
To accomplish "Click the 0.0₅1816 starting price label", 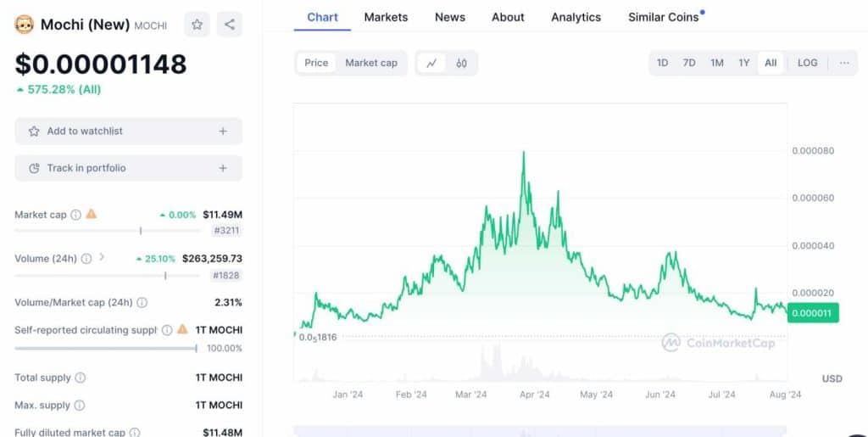I will click(318, 338).
